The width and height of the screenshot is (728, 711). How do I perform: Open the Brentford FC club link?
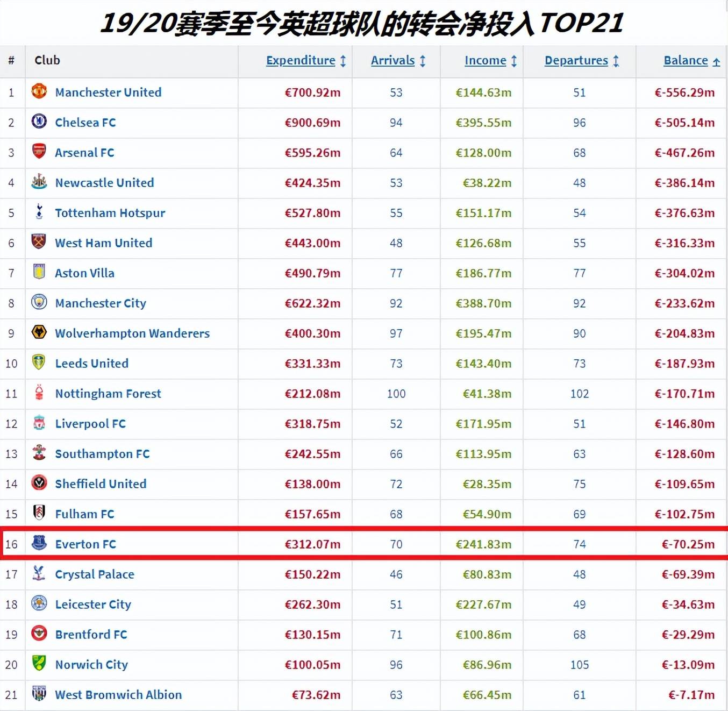pyautogui.click(x=91, y=635)
